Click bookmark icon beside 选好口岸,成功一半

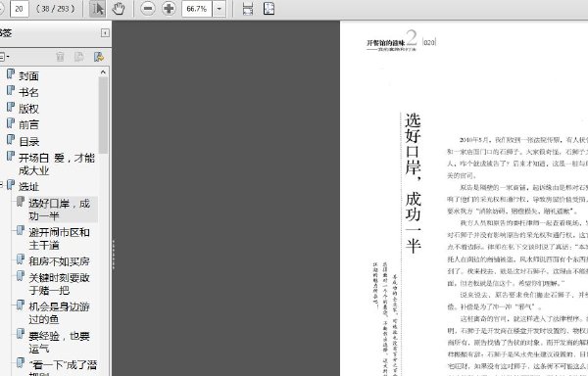21,202
